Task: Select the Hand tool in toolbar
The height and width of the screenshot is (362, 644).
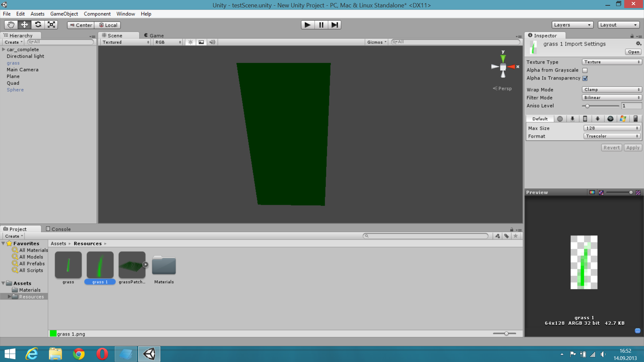Action: click(11, 25)
